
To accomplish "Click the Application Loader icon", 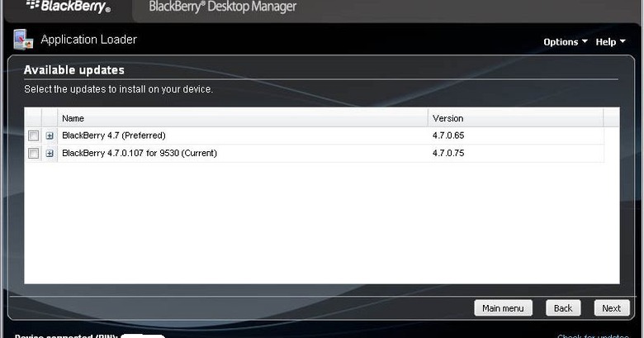I will point(23,40).
